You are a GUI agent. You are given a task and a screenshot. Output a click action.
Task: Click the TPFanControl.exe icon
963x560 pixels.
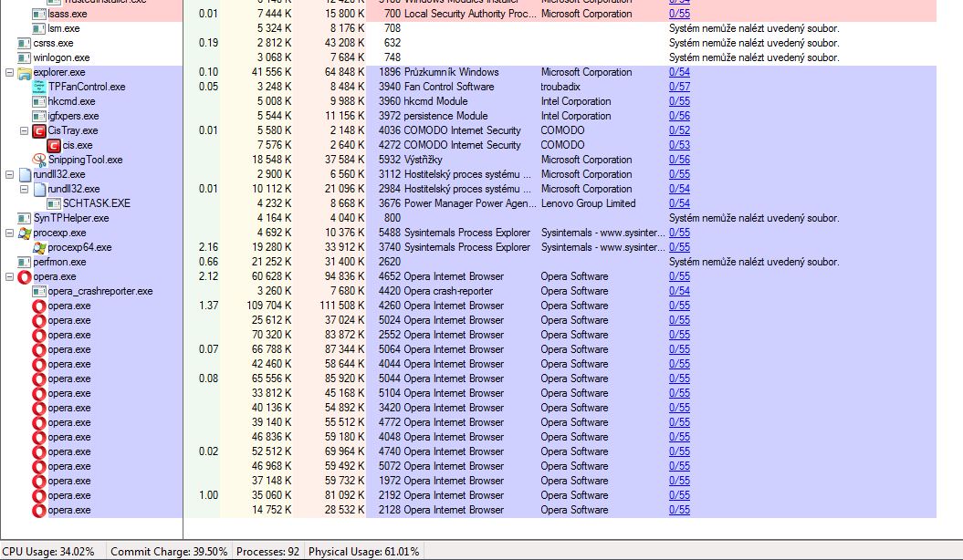coord(38,87)
